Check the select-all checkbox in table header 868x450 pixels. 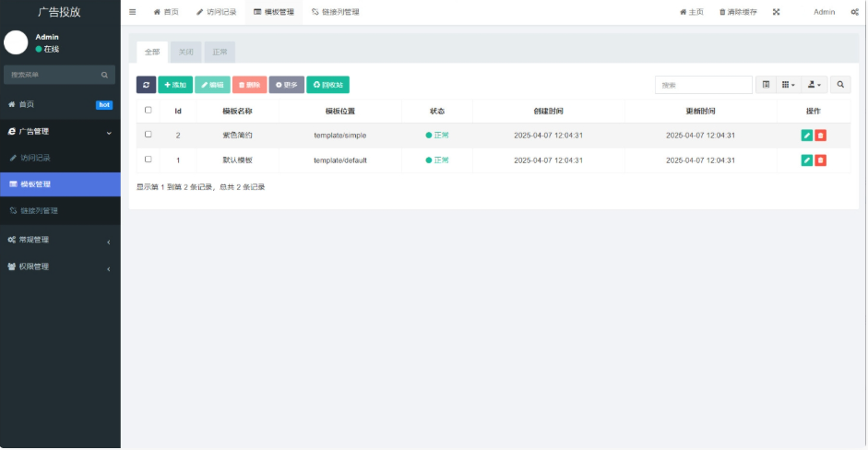(x=149, y=111)
